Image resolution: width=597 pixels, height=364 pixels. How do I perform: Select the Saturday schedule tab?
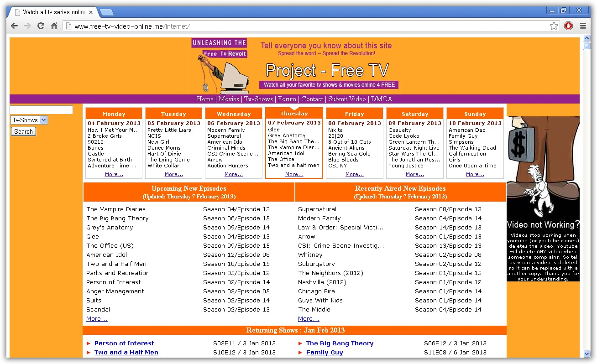coord(415,114)
